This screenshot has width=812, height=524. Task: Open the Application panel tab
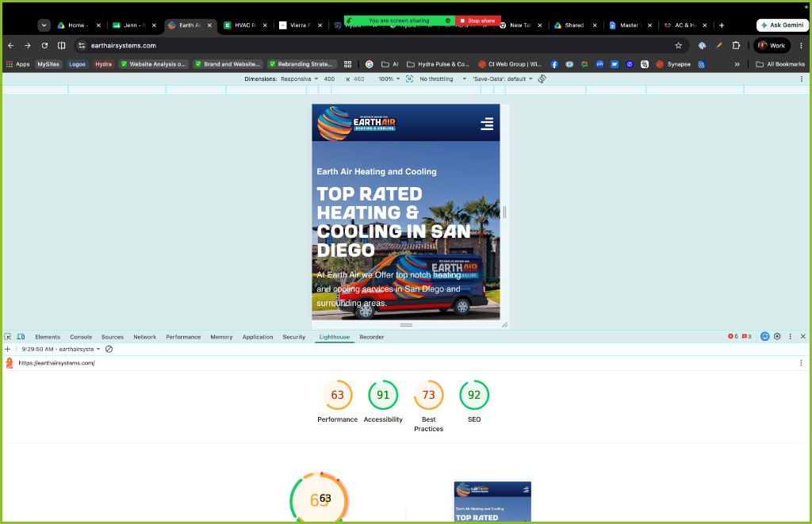[x=258, y=337]
